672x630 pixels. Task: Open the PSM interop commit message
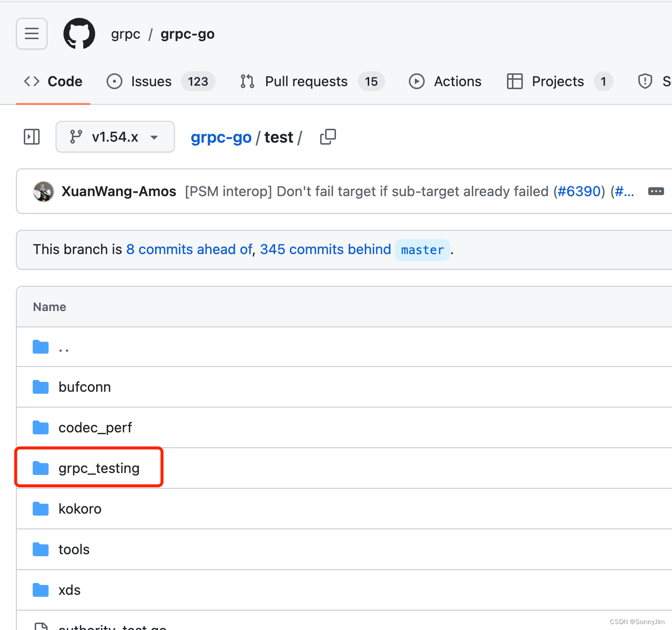pyautogui.click(x=367, y=192)
